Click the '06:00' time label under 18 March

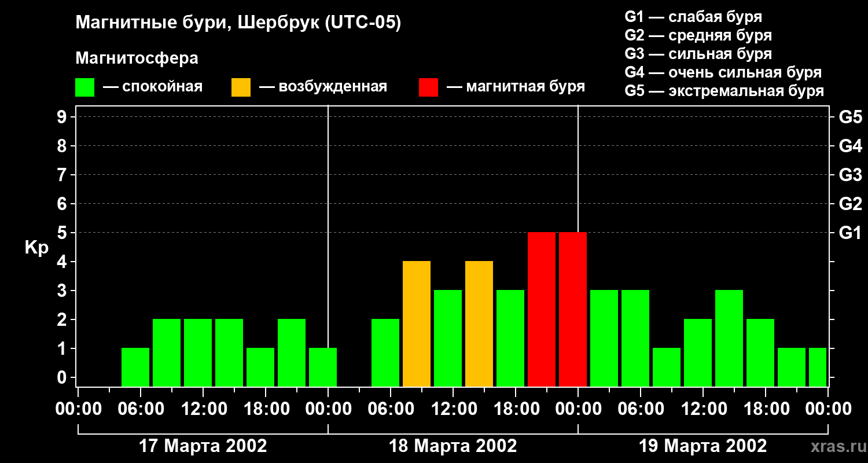[x=390, y=409]
